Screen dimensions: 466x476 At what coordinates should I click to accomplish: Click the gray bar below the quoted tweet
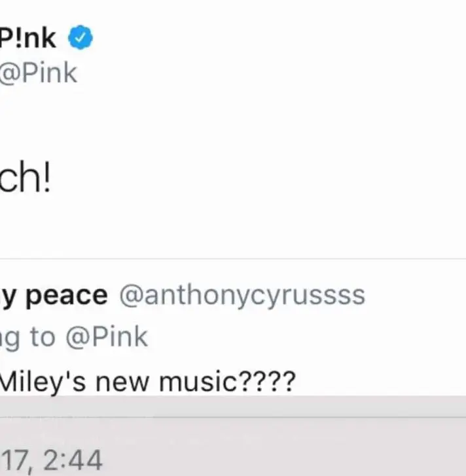coord(262,405)
